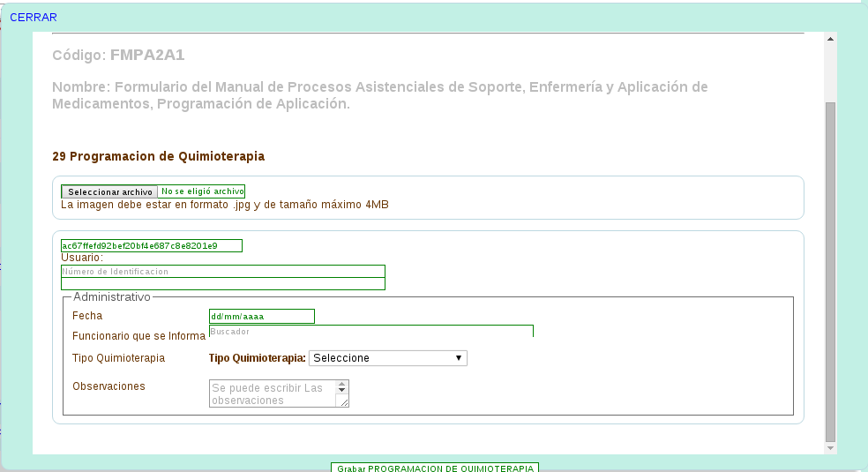Click the Observaciones textarea resize handle
Screen dimensions: 868x472
tap(344, 402)
